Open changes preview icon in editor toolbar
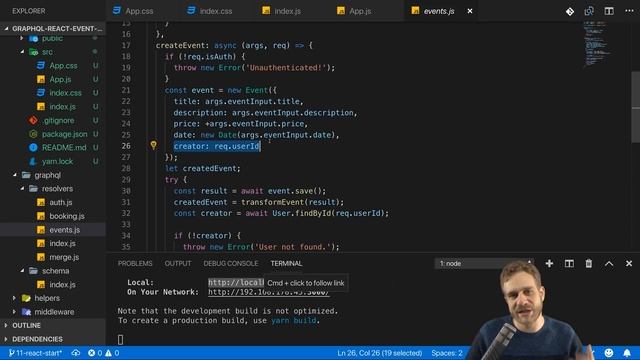The height and width of the screenshot is (360, 640). click(x=589, y=11)
